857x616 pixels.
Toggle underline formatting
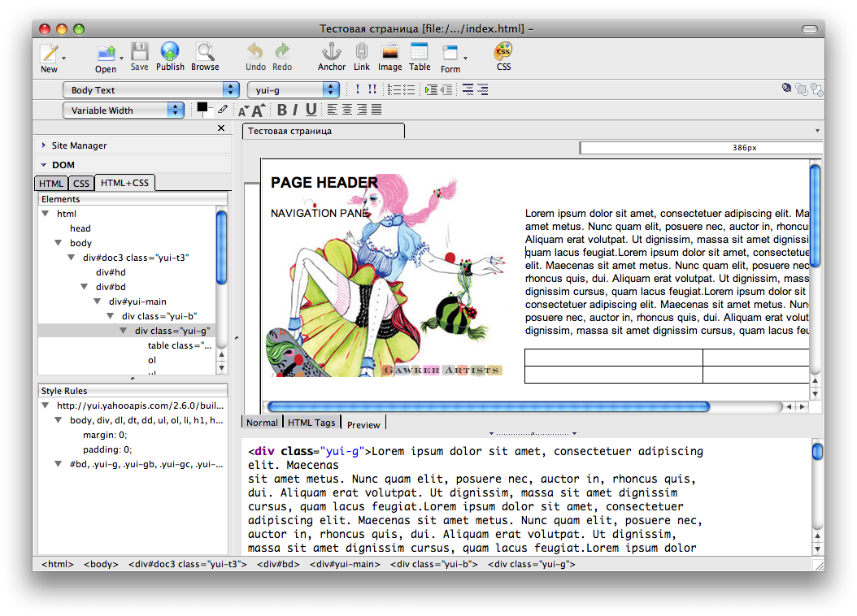tap(311, 110)
